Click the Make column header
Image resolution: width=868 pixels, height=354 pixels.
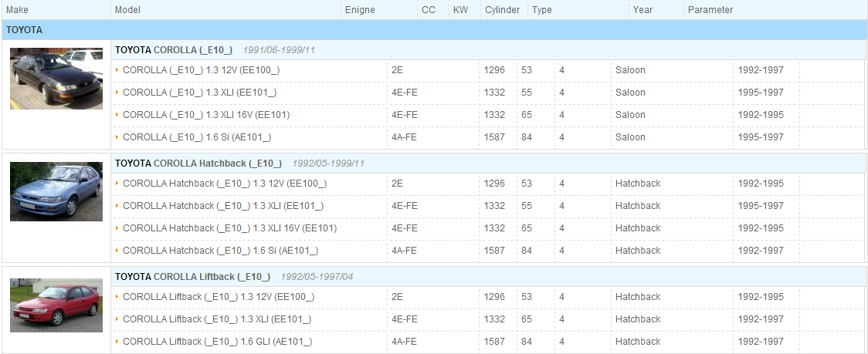(x=17, y=10)
